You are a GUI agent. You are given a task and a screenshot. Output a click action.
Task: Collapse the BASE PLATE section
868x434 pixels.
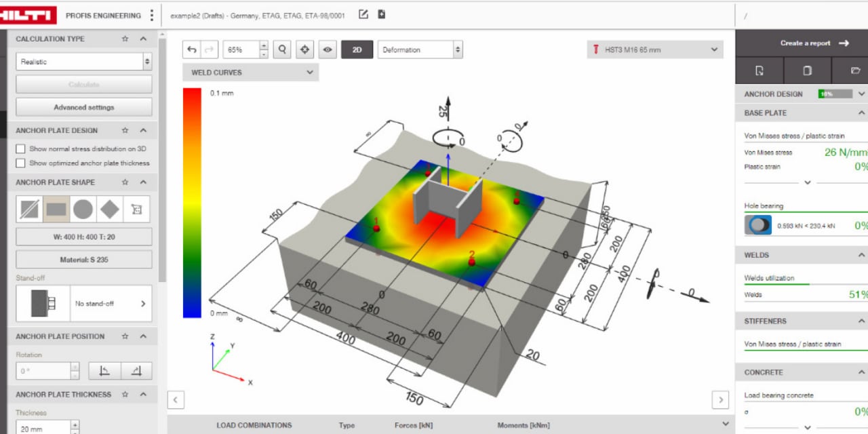point(861,113)
